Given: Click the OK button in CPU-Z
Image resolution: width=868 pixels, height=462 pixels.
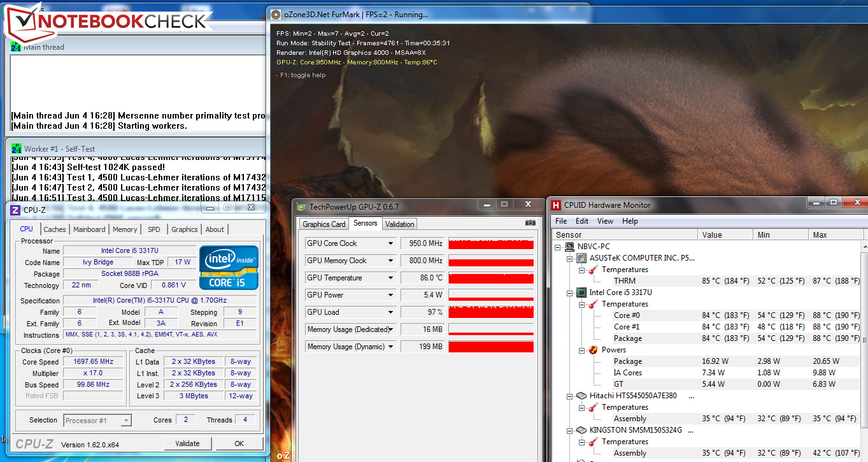Looking at the screenshot, I should 239,444.
